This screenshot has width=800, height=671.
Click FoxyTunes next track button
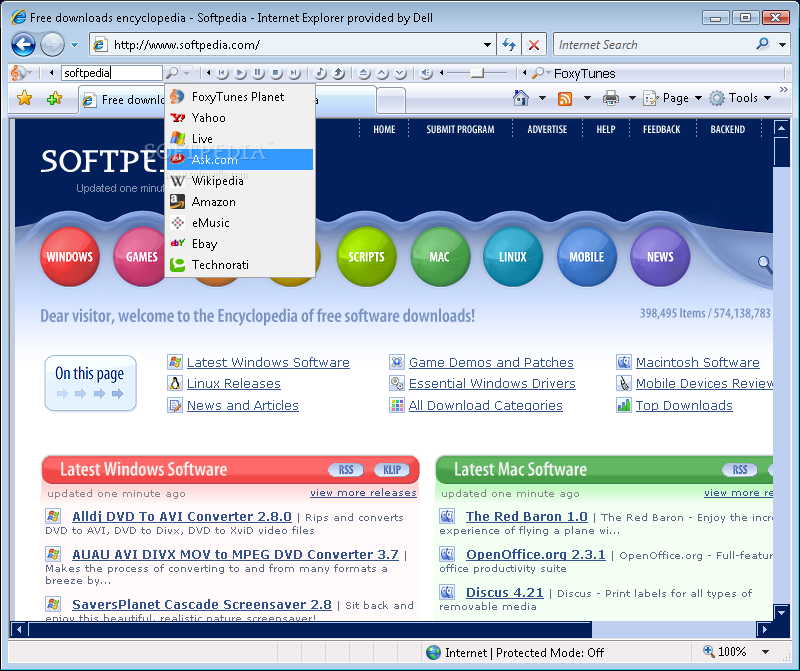tap(294, 73)
